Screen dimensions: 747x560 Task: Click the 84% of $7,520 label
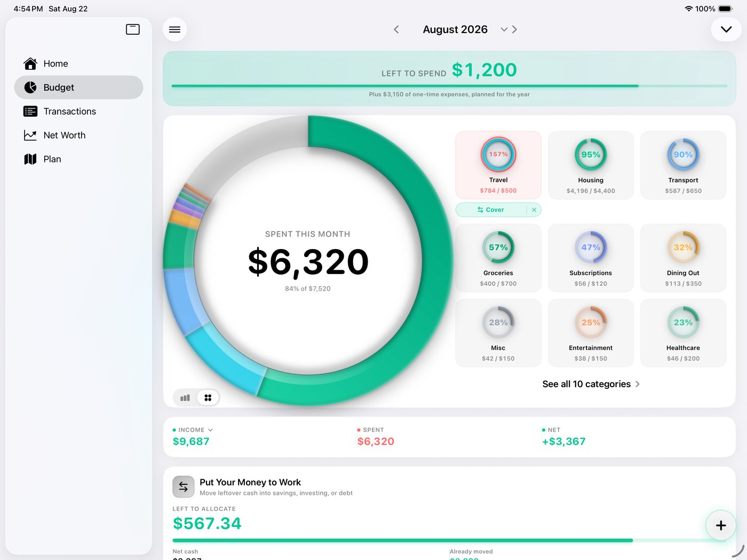tap(308, 289)
